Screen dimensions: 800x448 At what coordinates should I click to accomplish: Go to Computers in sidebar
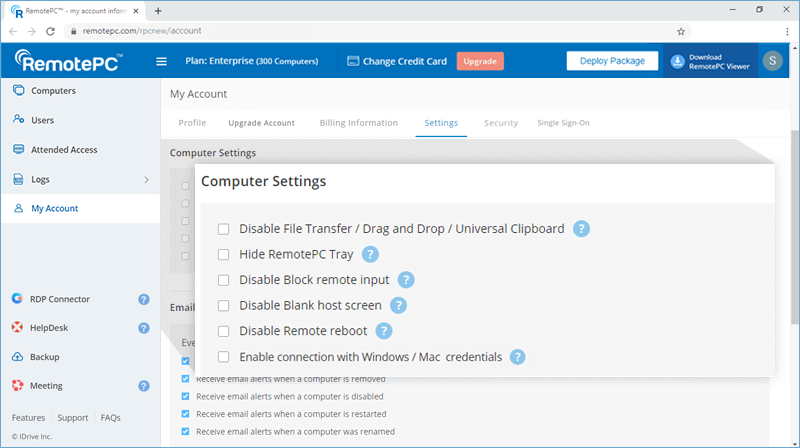53,91
